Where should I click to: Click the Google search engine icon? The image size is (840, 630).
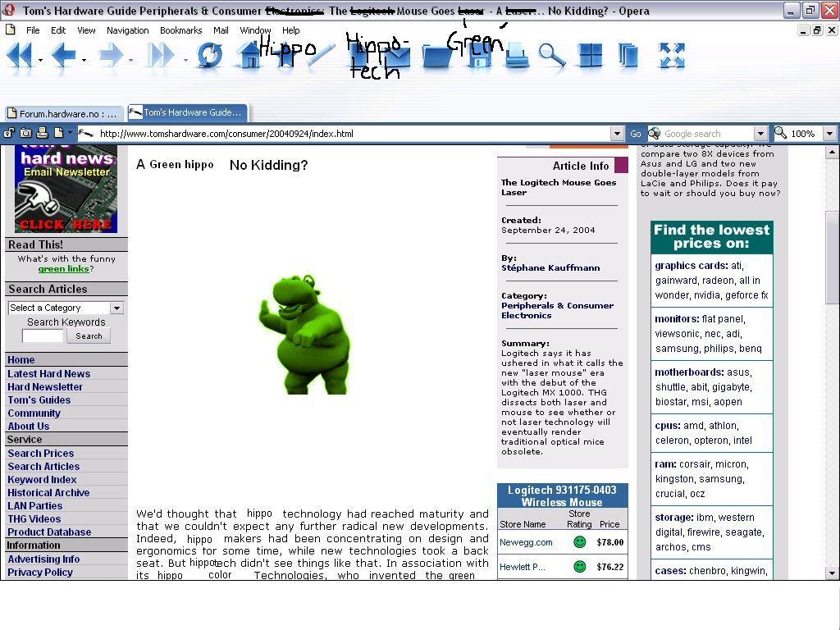pyautogui.click(x=654, y=134)
